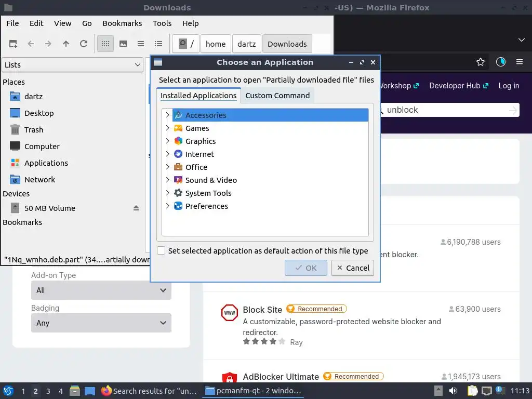Open the File menu

pos(12,23)
